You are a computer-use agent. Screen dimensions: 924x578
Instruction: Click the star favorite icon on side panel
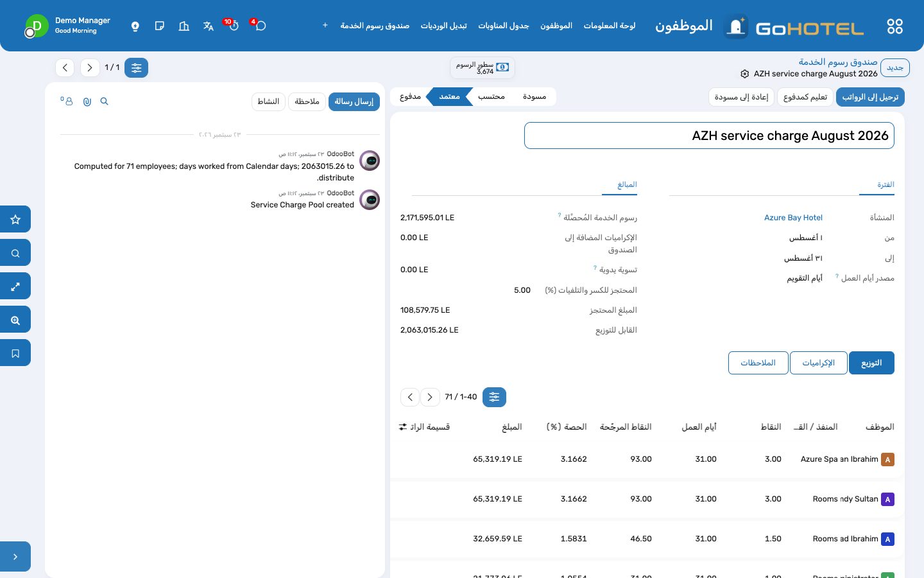(15, 220)
